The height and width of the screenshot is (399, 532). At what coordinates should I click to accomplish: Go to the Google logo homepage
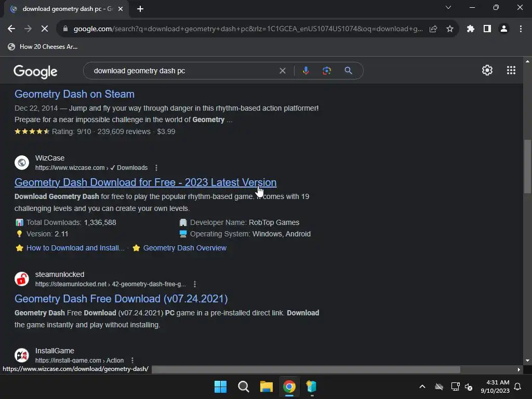35,71
